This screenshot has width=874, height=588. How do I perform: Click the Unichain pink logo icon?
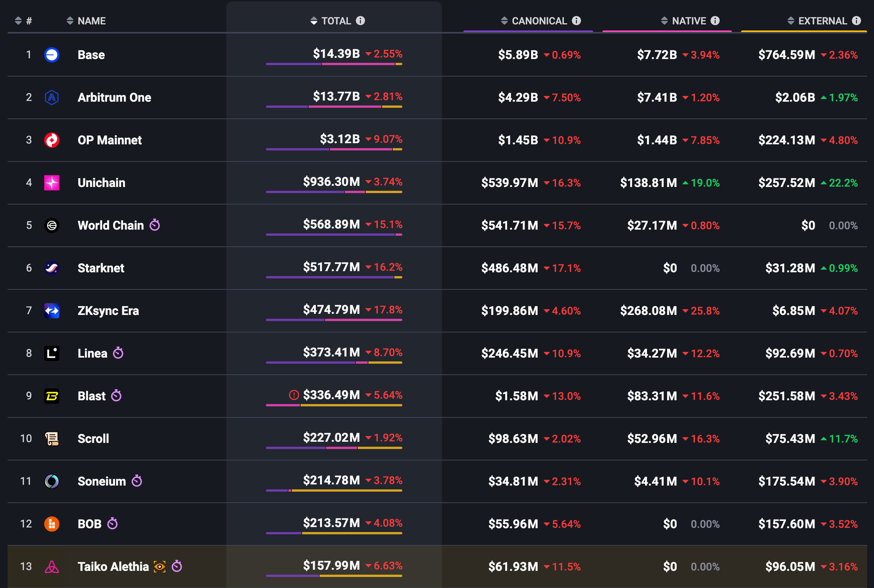pyautogui.click(x=52, y=183)
